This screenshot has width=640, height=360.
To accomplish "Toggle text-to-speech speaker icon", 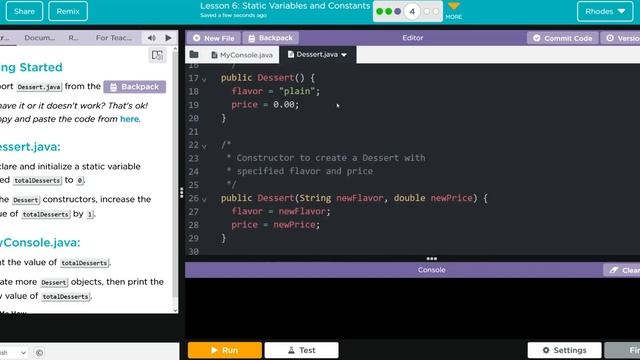I will tap(151, 38).
